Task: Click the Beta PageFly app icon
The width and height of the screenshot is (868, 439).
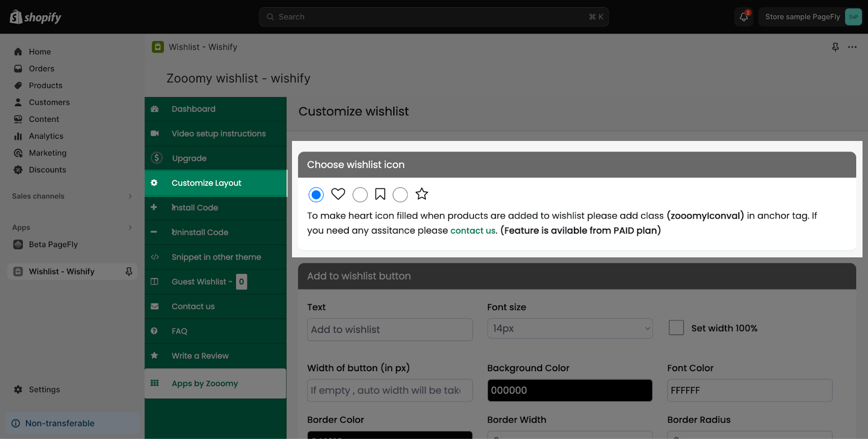Action: (x=18, y=244)
